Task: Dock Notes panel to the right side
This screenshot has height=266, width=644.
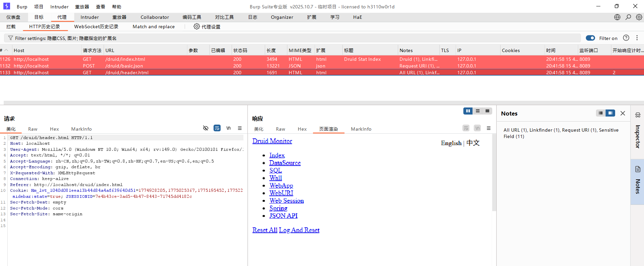Action: click(x=610, y=113)
